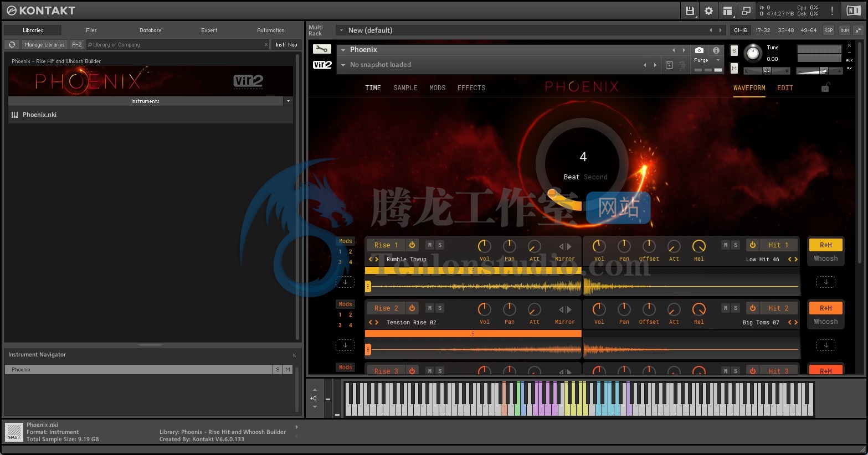Screen dimensions: 868x455
Task: Click Instr Nav button
Action: (x=286, y=44)
